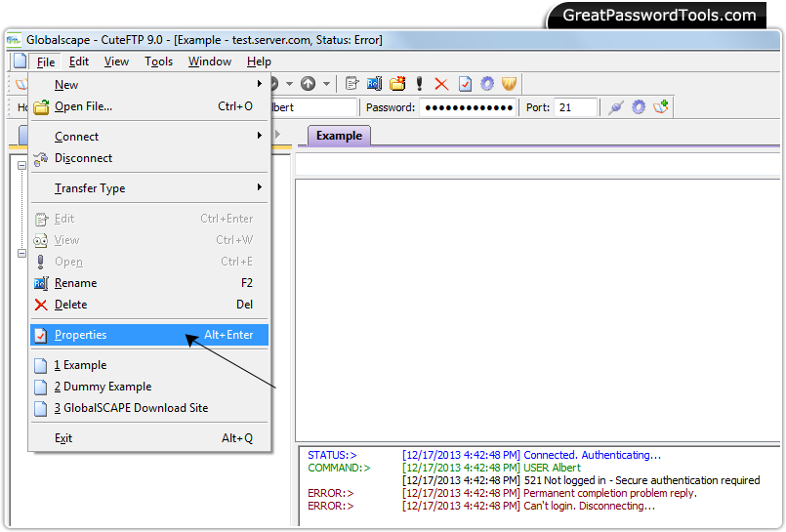Expand the New submenu

149,85
